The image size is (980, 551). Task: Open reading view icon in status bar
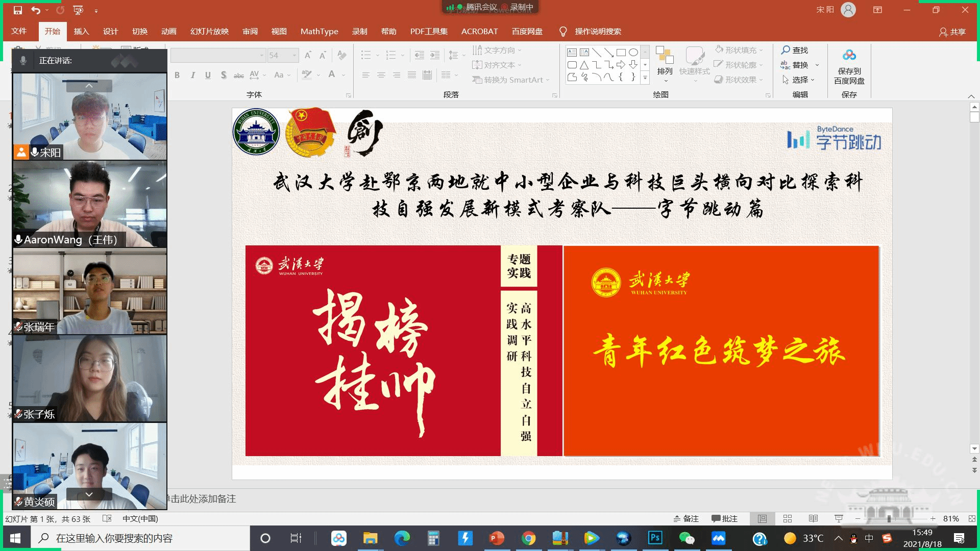click(x=813, y=518)
